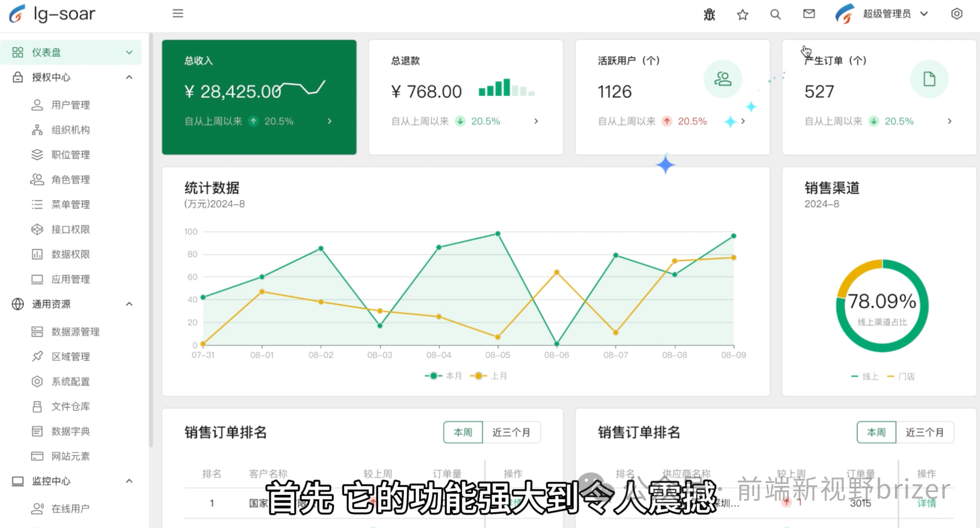The width and height of the screenshot is (980, 528).
Task: Select the 仪表盘 menu item
Action: tap(71, 52)
